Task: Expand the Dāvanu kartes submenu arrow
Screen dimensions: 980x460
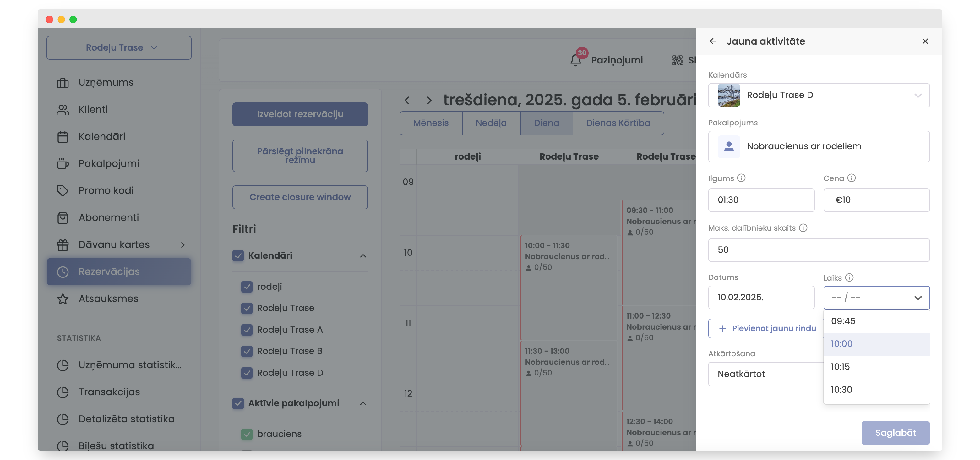Action: (183, 245)
